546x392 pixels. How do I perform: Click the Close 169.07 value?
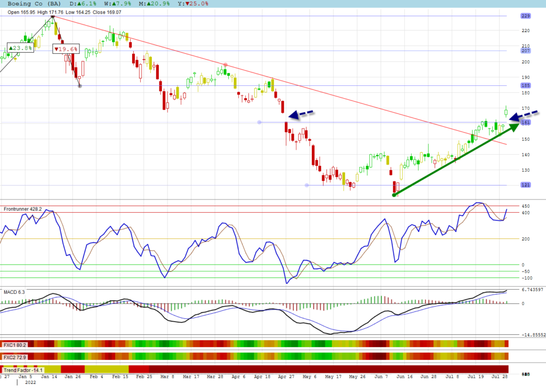[x=107, y=12]
